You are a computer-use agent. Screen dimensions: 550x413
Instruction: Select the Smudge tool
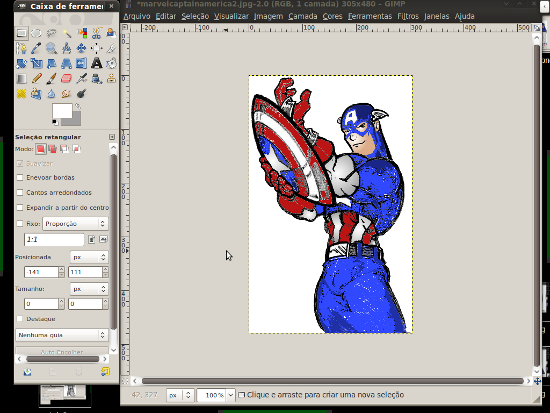[x=67, y=94]
